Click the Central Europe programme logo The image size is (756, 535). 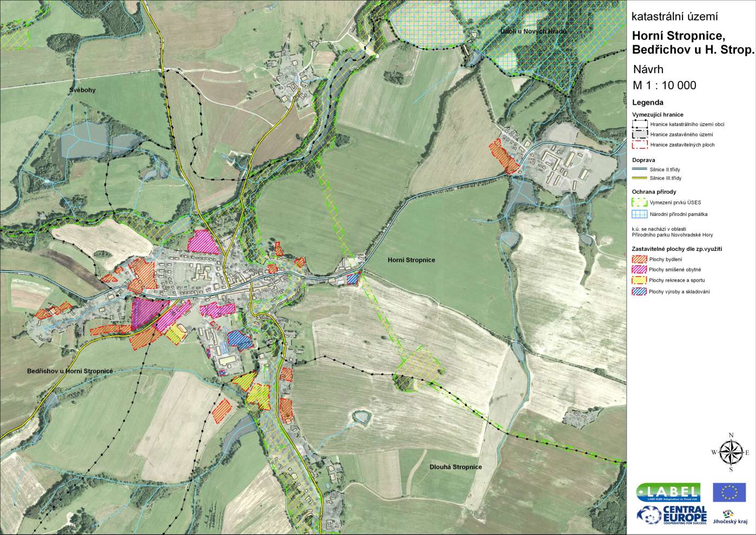[672, 516]
